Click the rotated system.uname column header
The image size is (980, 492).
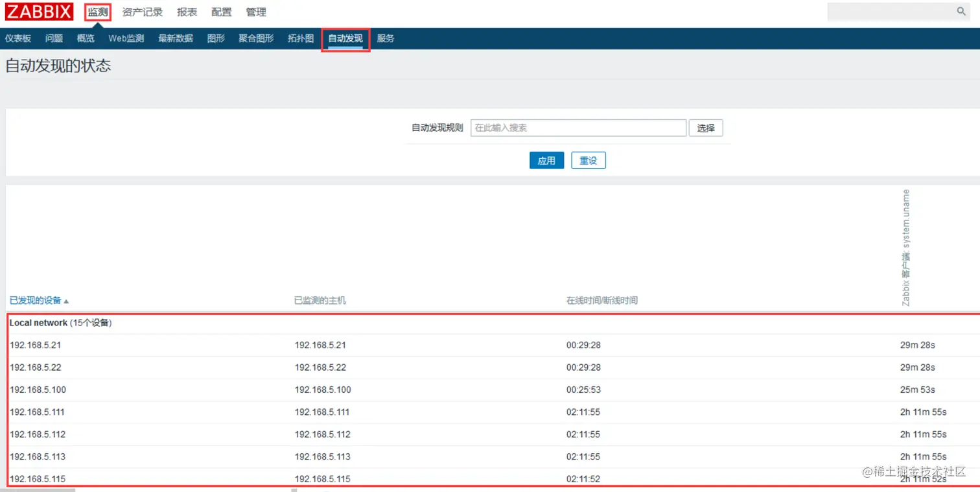[x=906, y=248]
